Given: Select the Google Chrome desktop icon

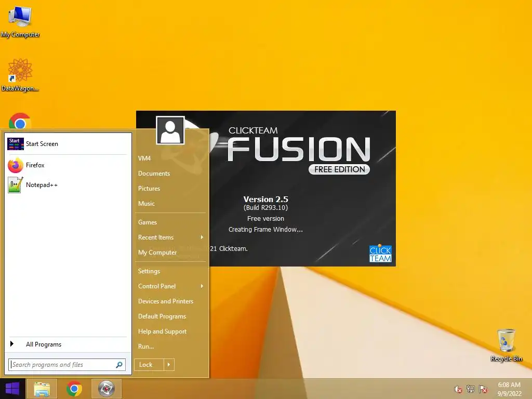Looking at the screenshot, I should tap(20, 121).
